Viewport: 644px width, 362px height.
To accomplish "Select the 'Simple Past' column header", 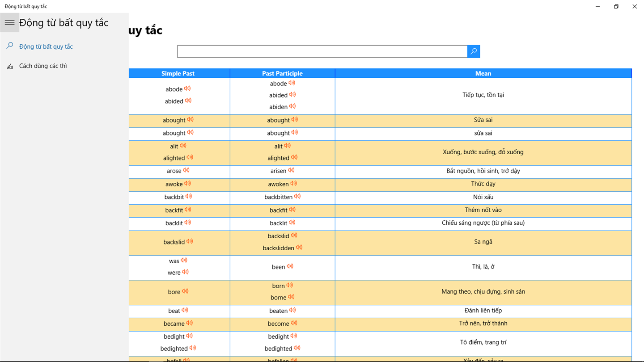I will [x=179, y=73].
